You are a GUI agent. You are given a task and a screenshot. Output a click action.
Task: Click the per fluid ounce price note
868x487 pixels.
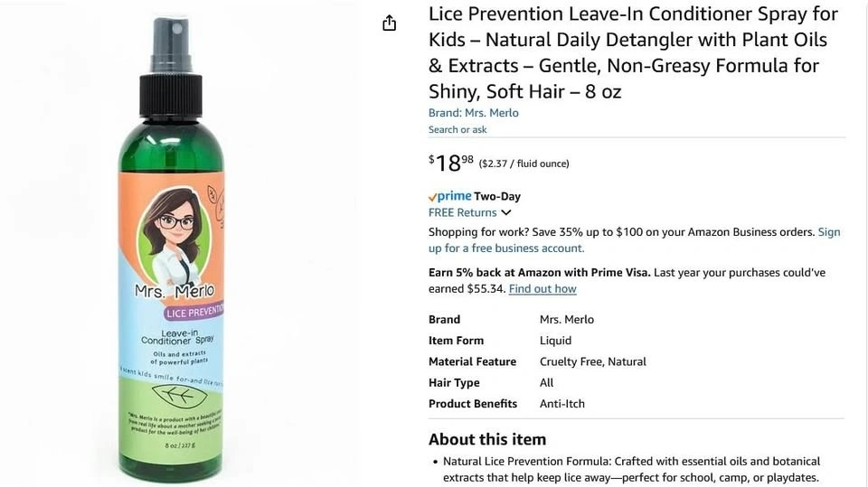point(524,164)
